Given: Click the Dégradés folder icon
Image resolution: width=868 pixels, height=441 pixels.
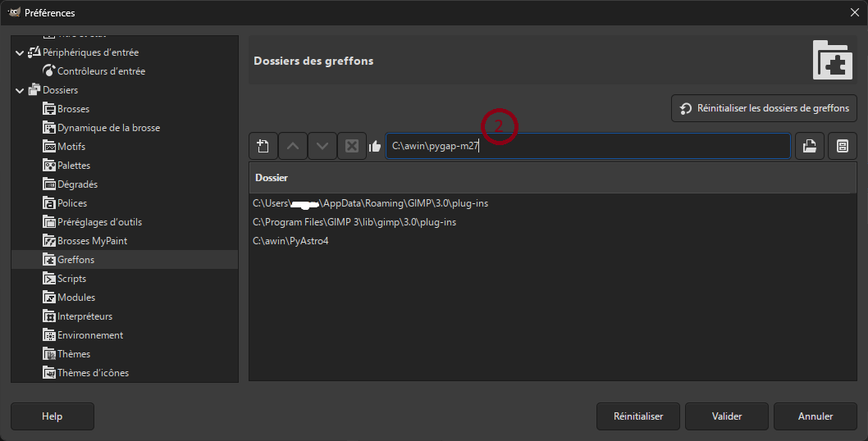Looking at the screenshot, I should (x=49, y=184).
